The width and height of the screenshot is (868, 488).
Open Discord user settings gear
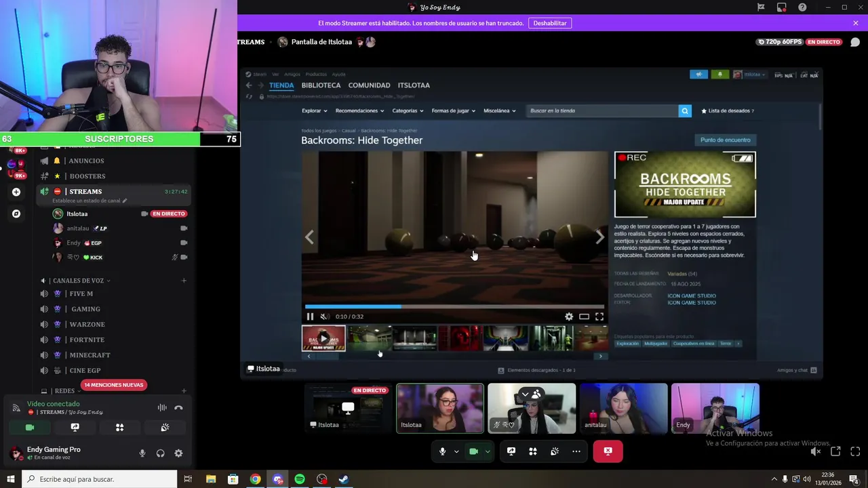pos(178,453)
